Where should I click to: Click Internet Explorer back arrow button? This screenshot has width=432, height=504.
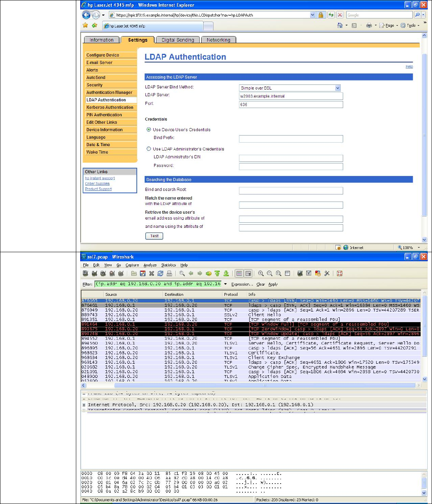(x=86, y=15)
